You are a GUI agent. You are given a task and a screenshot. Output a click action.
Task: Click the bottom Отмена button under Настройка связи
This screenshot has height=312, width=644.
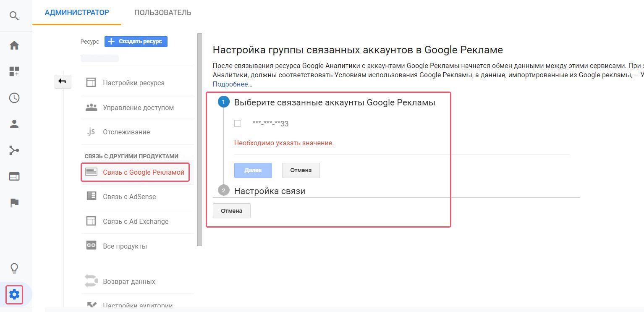point(232,211)
